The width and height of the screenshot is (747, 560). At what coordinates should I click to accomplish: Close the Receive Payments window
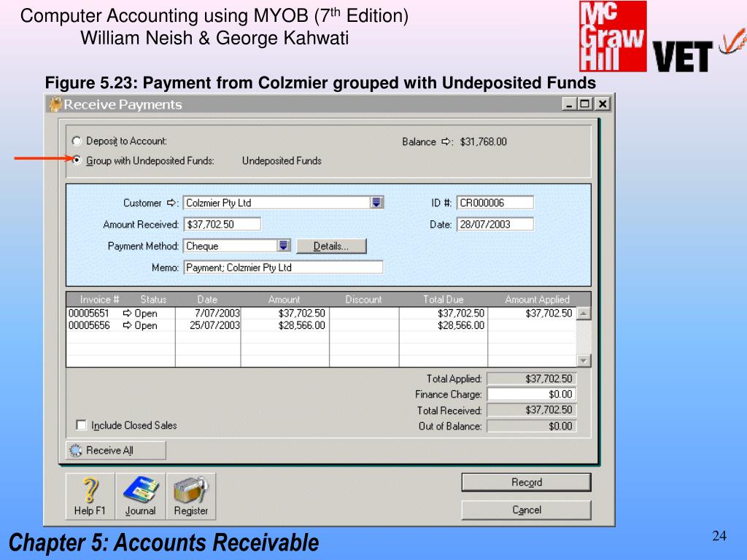click(x=602, y=104)
